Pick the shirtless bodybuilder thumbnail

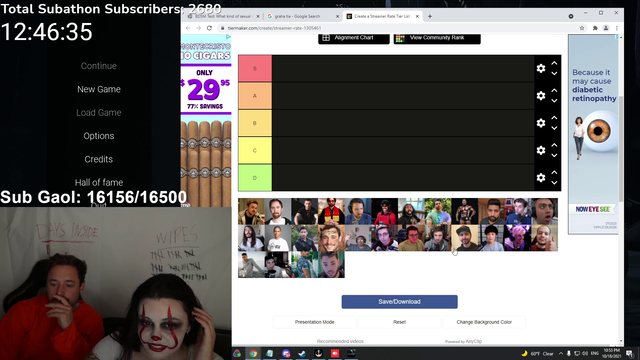tap(464, 211)
